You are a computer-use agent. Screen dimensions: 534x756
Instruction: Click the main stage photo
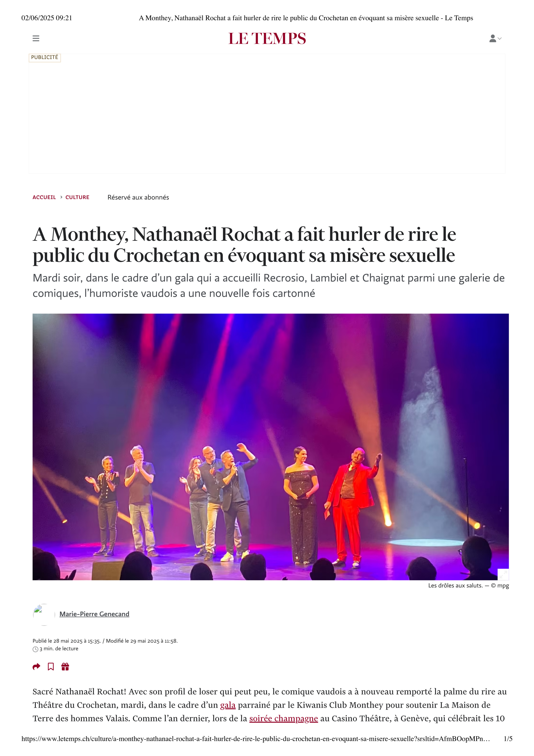271,447
